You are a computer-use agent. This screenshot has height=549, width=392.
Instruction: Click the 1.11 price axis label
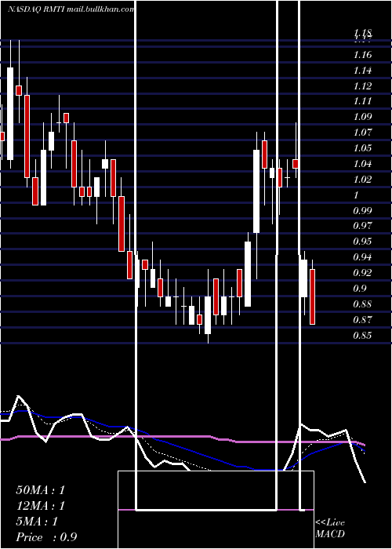(x=362, y=101)
